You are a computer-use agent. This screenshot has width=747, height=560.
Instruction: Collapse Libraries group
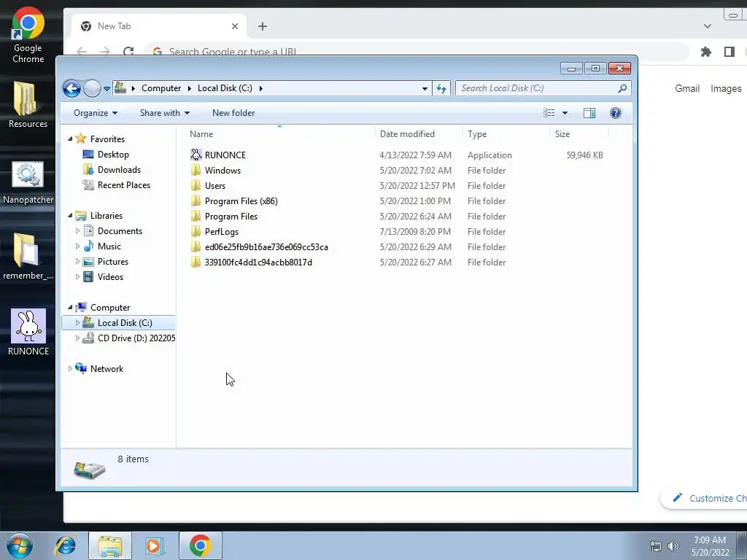[x=70, y=215]
